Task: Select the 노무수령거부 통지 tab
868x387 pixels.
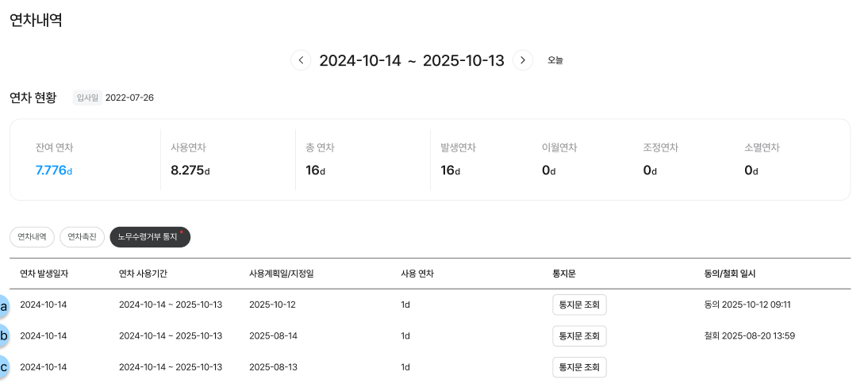Action: pos(149,236)
